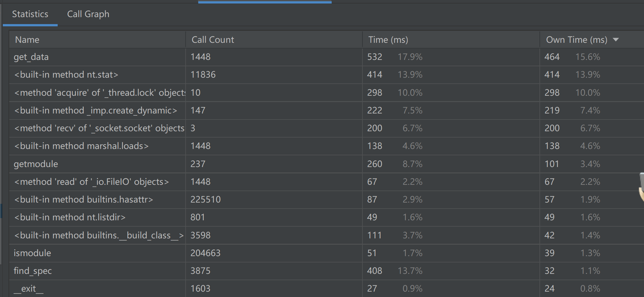This screenshot has height=297, width=644.
Task: Sort the table by Time (ms)
Action: click(388, 40)
